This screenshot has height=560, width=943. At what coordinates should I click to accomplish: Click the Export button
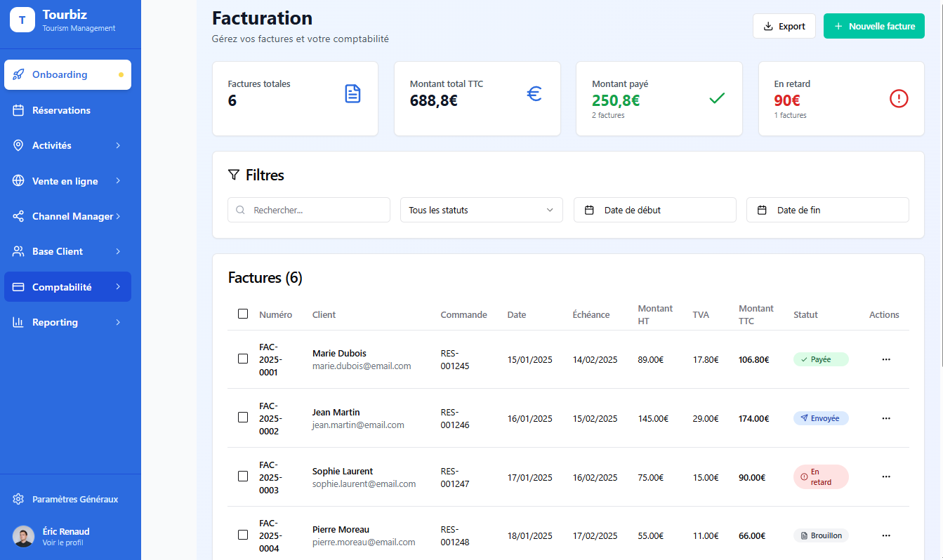784,25
